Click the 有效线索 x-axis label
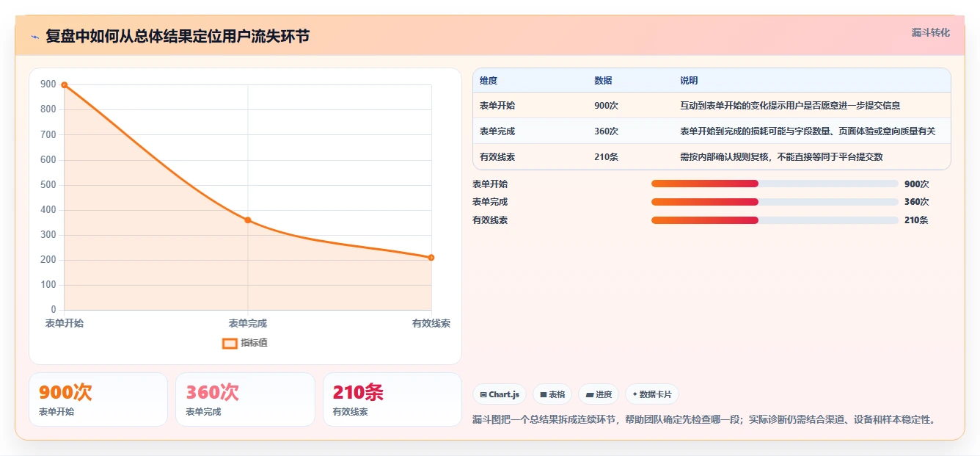 [431, 323]
